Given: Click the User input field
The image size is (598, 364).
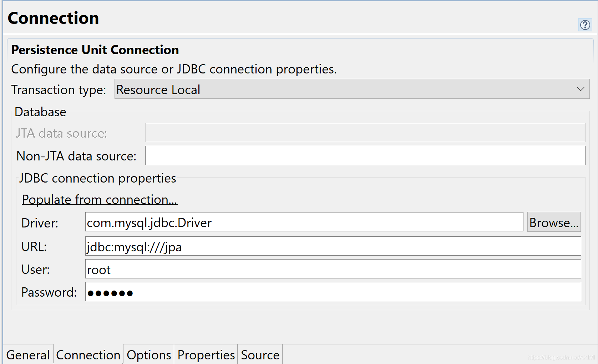Looking at the screenshot, I should click(x=333, y=269).
